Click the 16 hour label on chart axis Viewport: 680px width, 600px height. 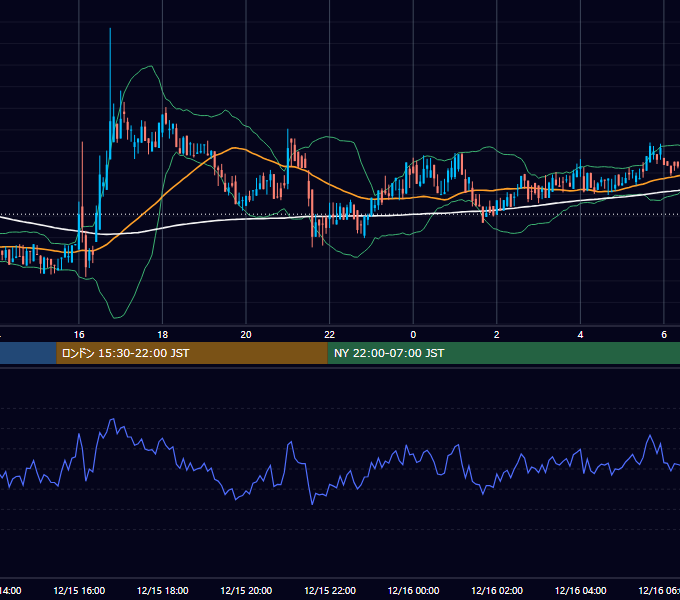tap(79, 335)
